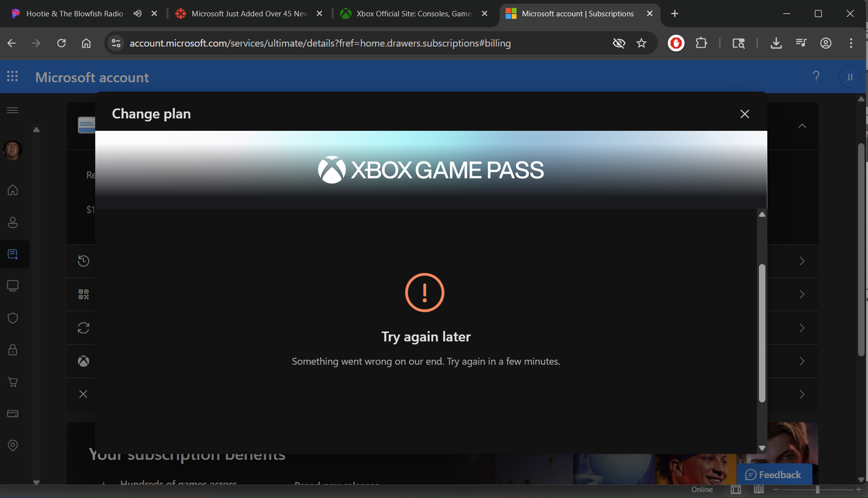
Task: Open the Microsoft apps grid launcher
Action: [x=12, y=76]
